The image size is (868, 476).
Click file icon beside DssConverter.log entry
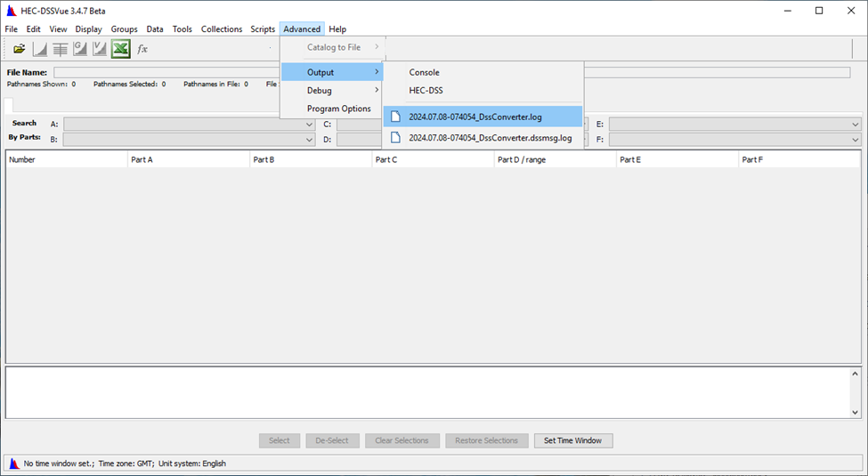[395, 117]
